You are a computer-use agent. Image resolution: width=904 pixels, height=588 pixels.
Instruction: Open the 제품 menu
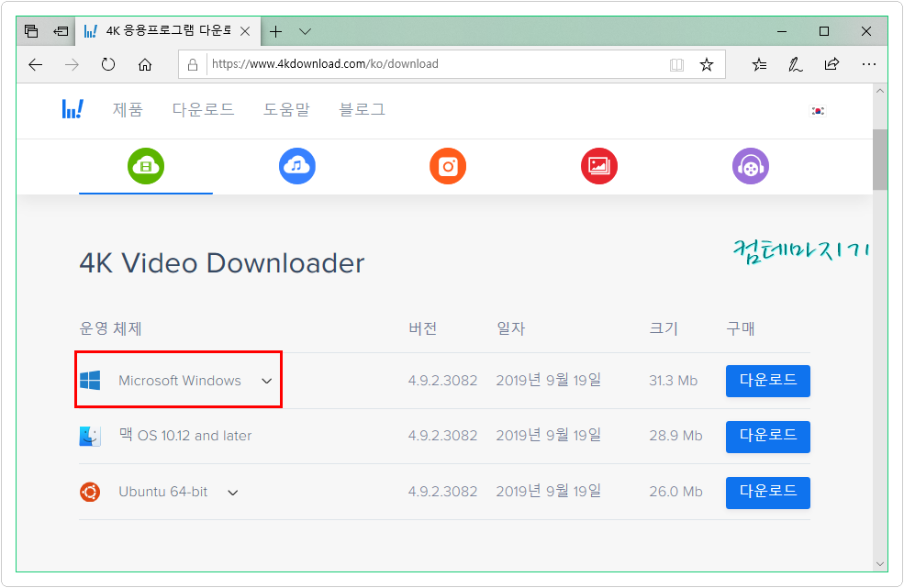point(128,109)
